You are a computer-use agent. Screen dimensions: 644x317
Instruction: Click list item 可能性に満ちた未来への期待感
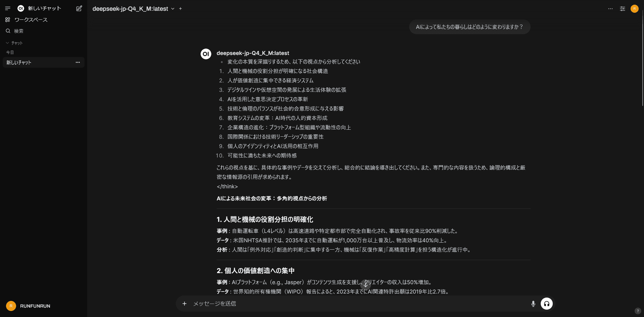(x=262, y=155)
